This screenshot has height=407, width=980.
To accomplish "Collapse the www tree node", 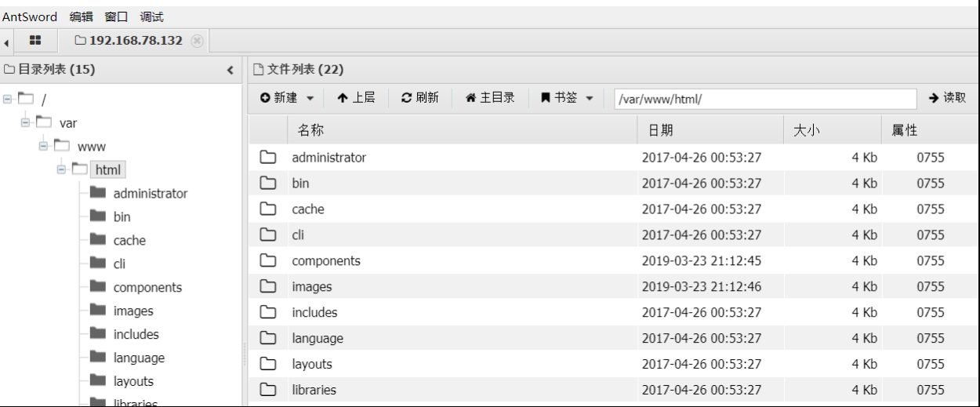I will pos(44,146).
